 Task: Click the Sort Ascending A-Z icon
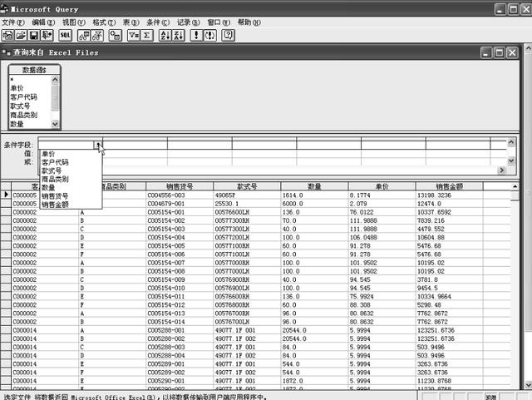coord(165,35)
